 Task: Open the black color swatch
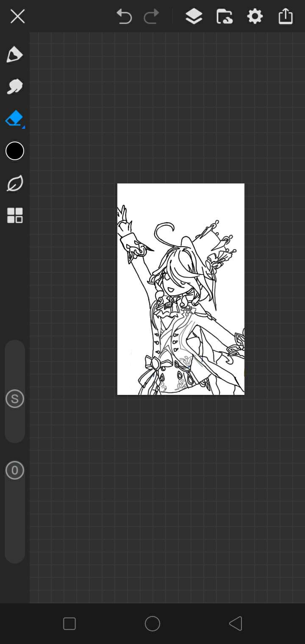15,151
